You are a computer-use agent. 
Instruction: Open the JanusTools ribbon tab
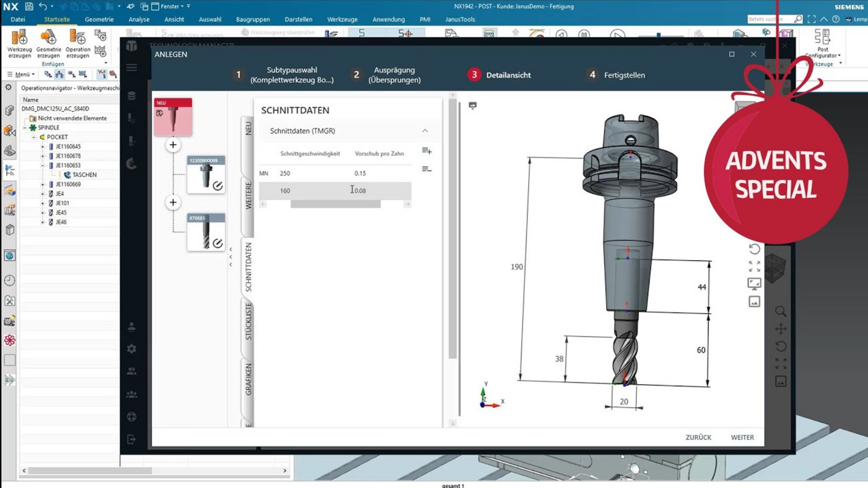tap(460, 19)
